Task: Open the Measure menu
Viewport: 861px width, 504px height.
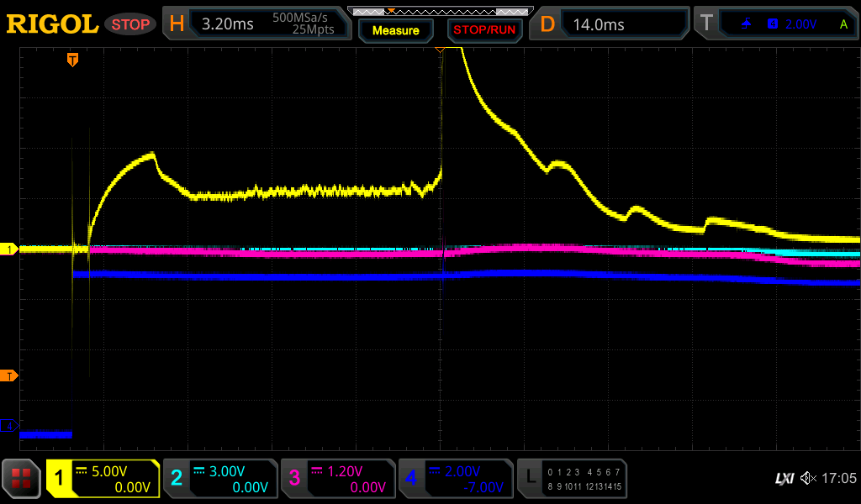Action: click(x=395, y=30)
